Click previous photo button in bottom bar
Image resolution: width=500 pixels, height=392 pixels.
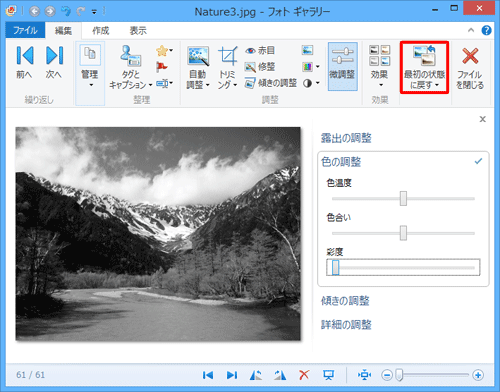(x=208, y=375)
